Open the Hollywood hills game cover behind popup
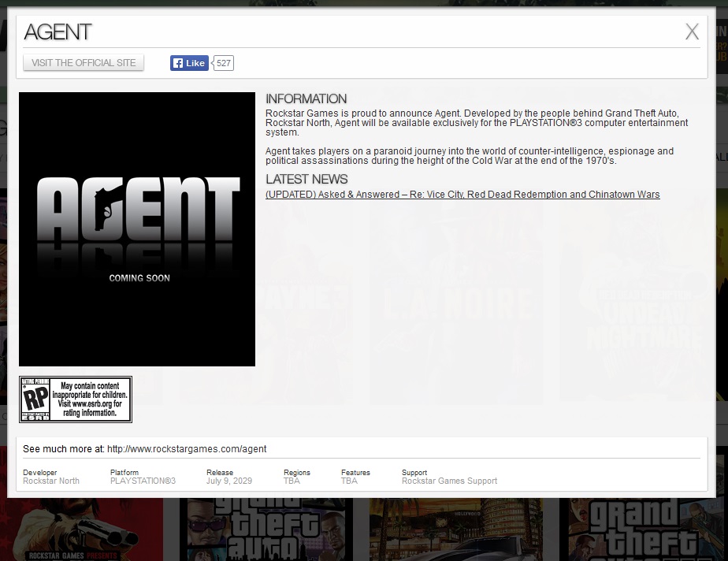 456,529
